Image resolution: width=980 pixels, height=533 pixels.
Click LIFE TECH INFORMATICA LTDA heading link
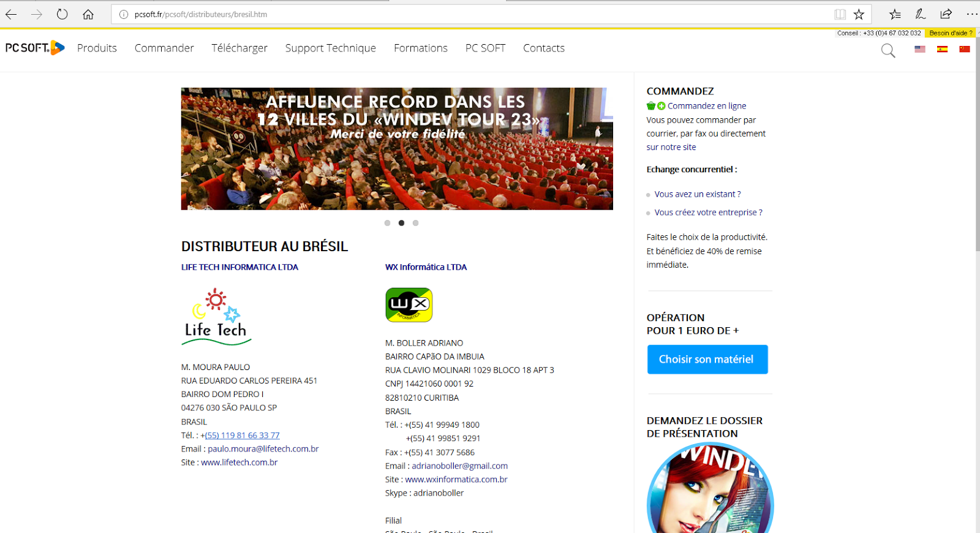(239, 267)
